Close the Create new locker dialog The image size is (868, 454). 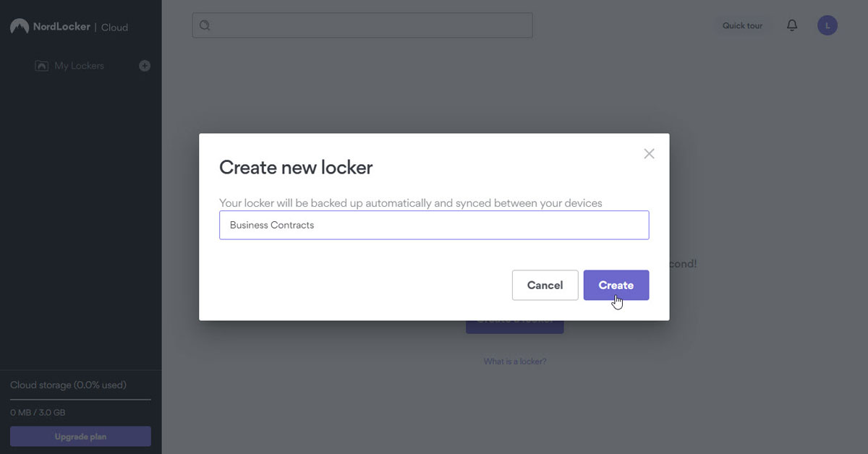(x=649, y=153)
